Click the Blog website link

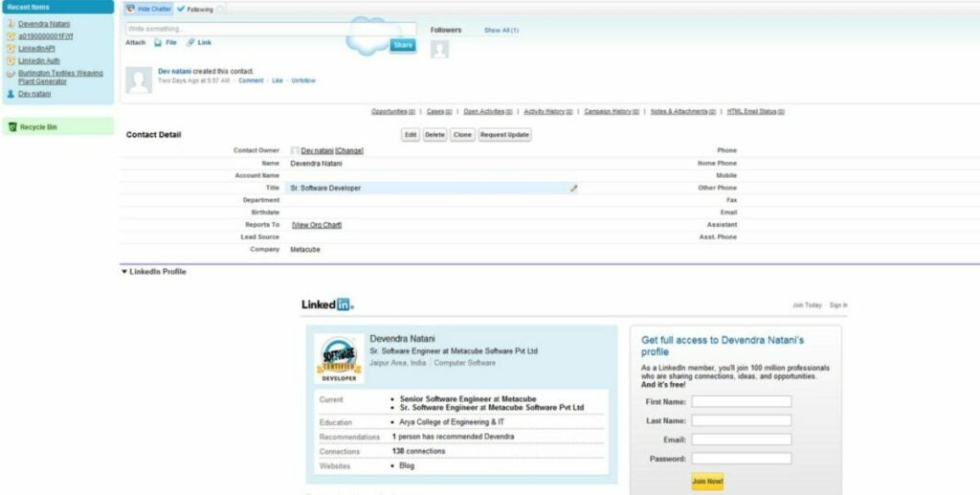click(407, 465)
